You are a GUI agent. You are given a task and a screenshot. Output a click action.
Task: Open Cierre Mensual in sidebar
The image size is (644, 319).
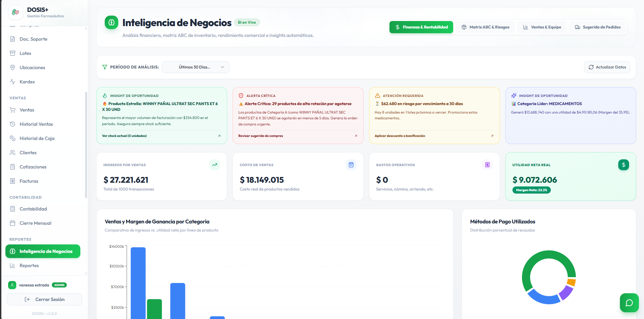[43, 223]
